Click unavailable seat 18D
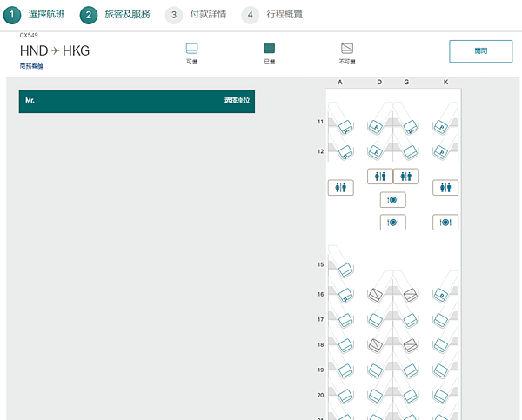Screen dimensions: 522x420 [x=375, y=346]
